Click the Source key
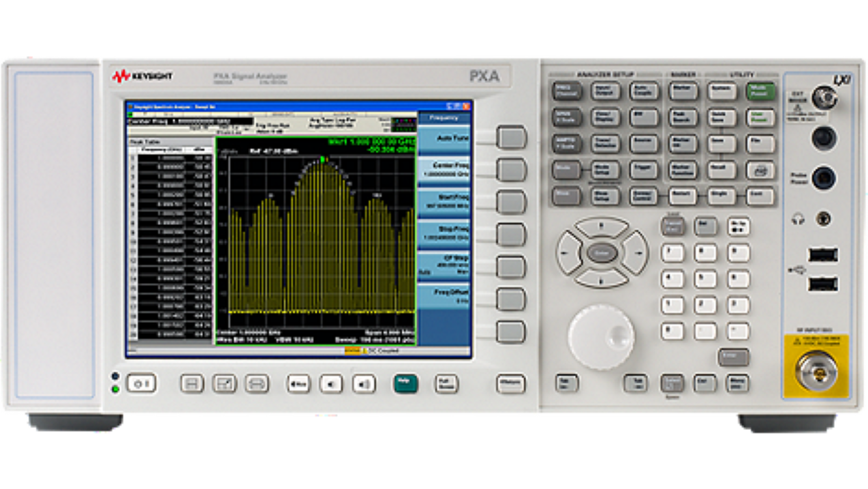Viewport: 868px width, 489px height. pyautogui.click(x=644, y=144)
